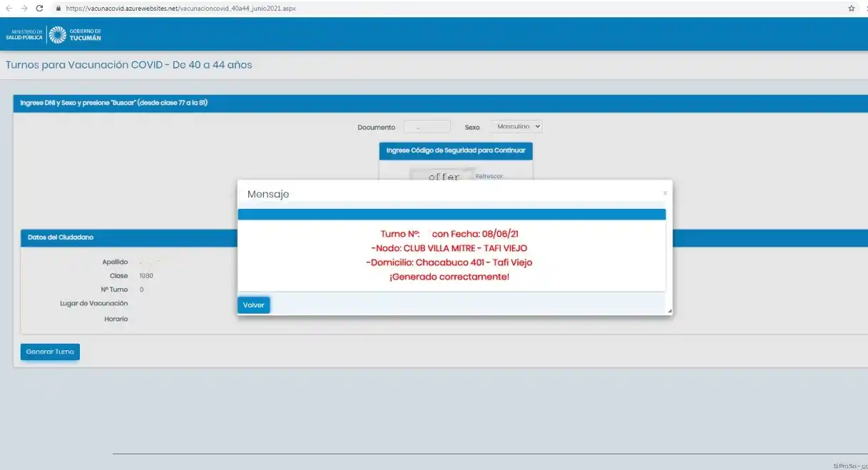Viewport: 868px width, 470px height.
Task: Click the Refrescar captcha link
Action: pyautogui.click(x=489, y=176)
